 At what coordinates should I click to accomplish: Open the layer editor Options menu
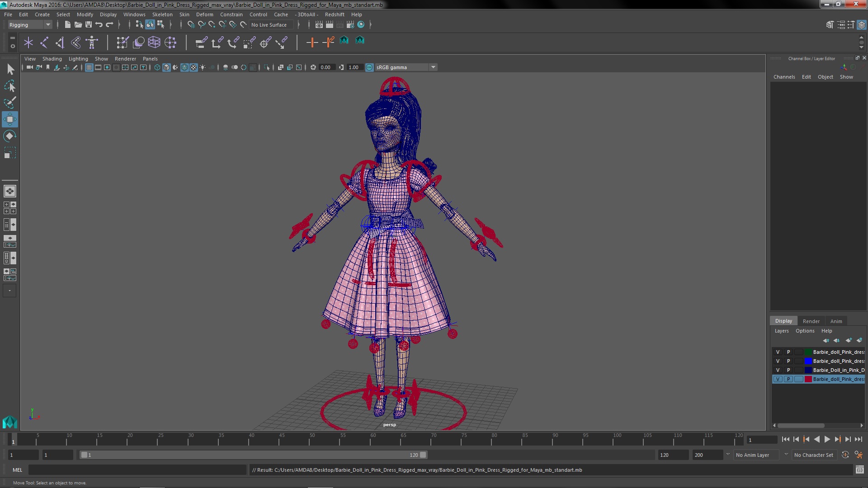(805, 331)
